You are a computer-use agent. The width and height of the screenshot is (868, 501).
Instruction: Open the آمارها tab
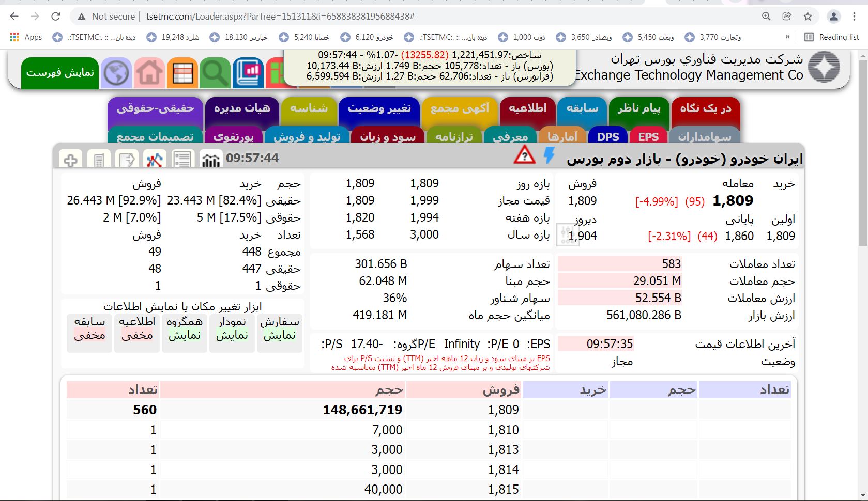click(562, 136)
